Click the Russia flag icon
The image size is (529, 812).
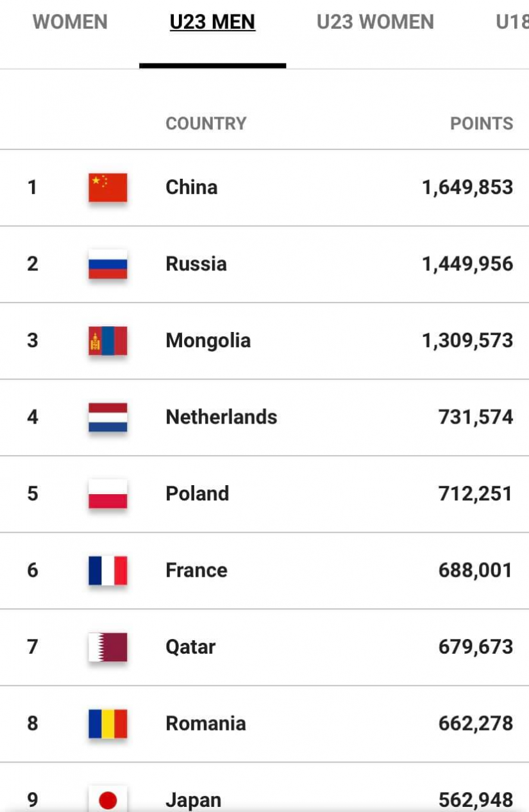pos(108,264)
